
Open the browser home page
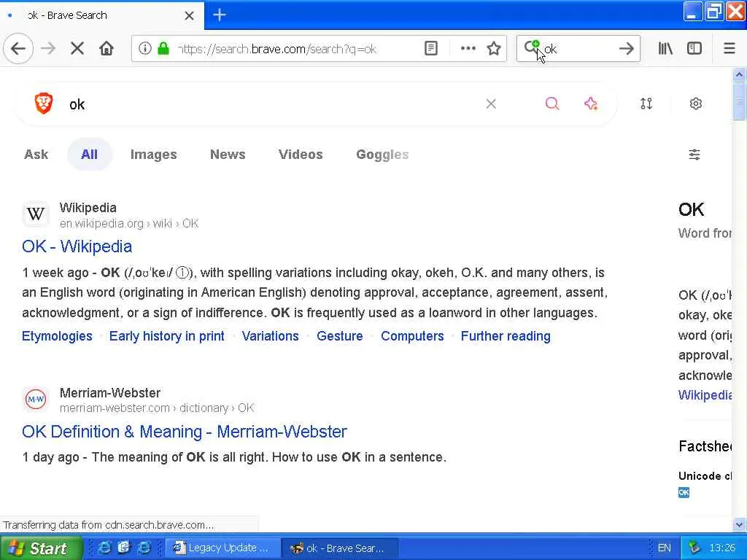(107, 49)
